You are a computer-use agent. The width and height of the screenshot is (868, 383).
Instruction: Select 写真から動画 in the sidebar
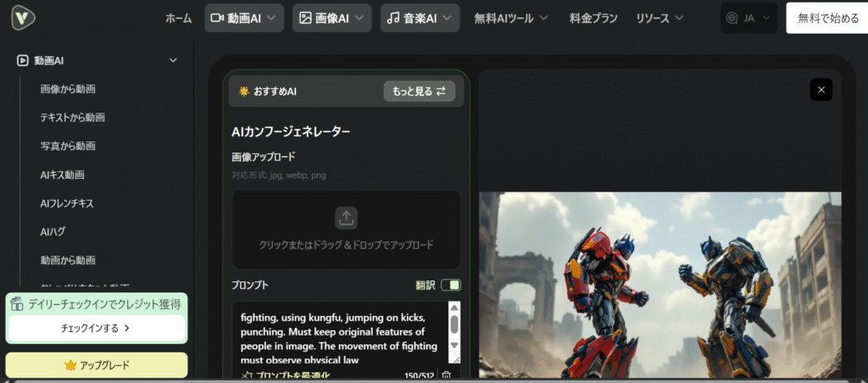68,146
